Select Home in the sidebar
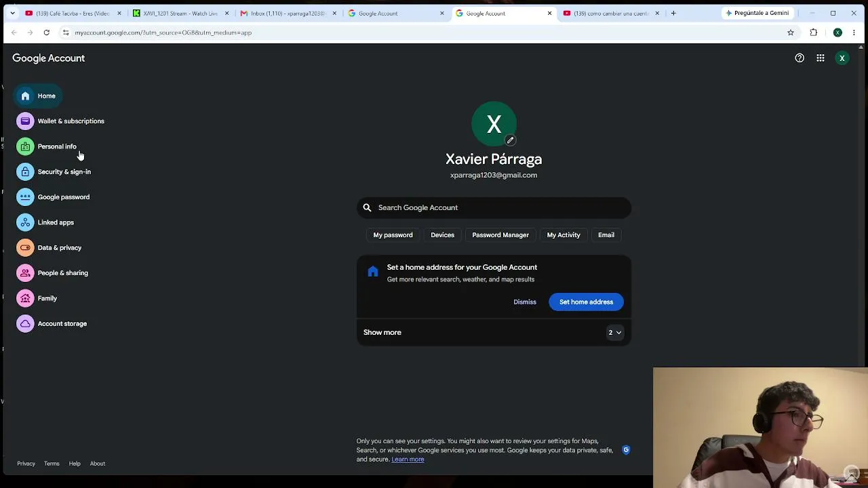868x488 pixels. (39, 96)
